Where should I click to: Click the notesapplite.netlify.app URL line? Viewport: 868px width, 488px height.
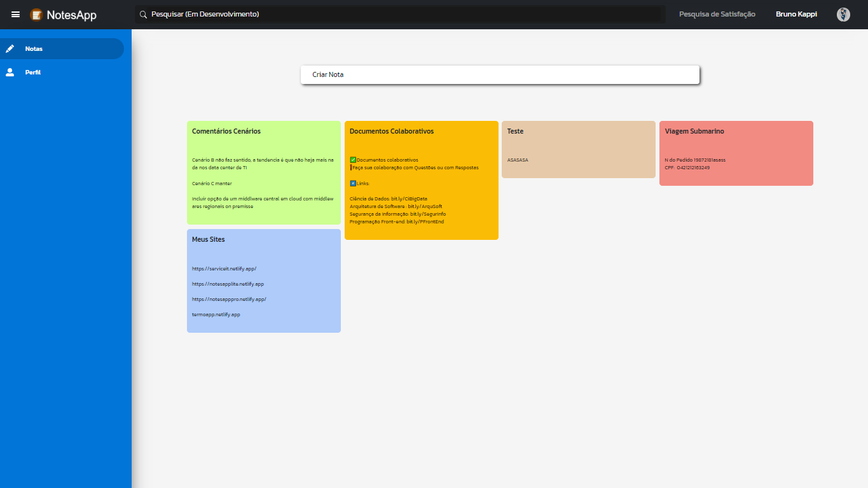click(x=228, y=284)
